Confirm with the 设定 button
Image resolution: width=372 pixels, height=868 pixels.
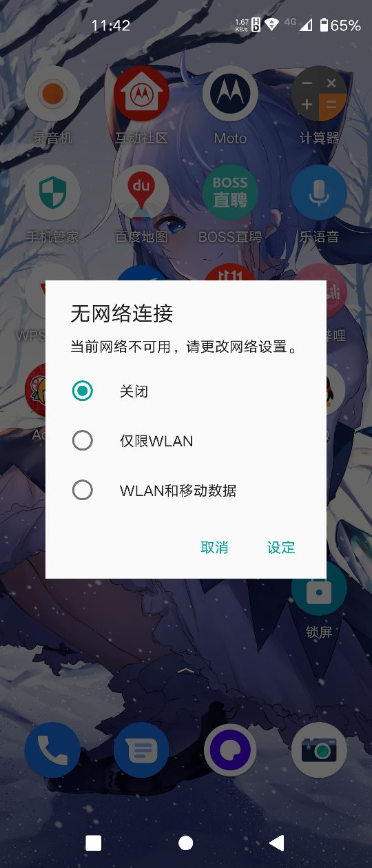[x=281, y=548]
